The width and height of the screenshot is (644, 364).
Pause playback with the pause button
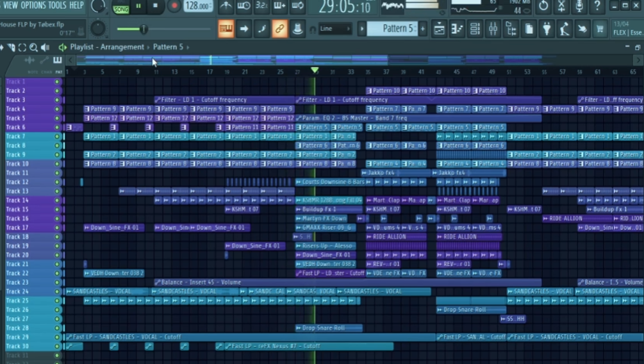pos(138,6)
